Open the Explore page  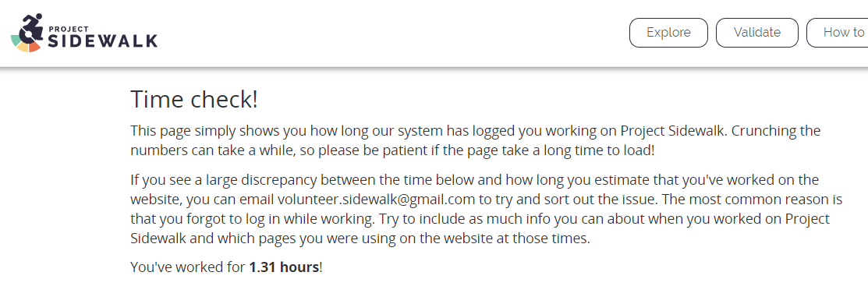pyautogui.click(x=668, y=33)
